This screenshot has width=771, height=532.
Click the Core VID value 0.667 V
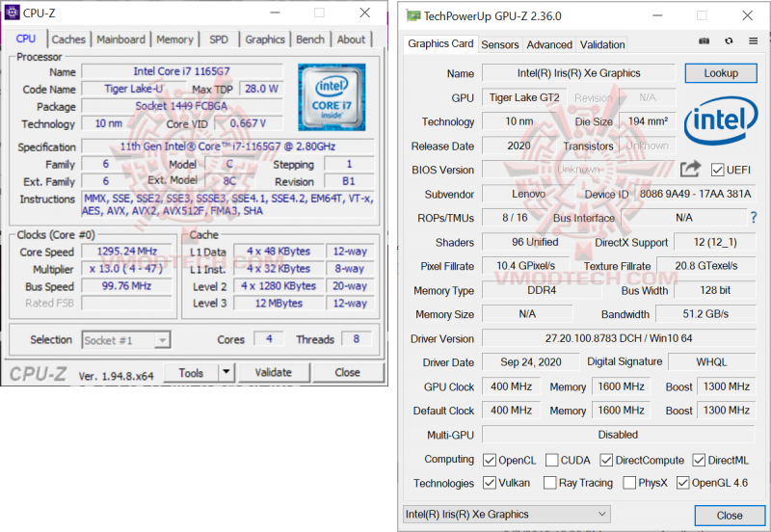pos(249,123)
